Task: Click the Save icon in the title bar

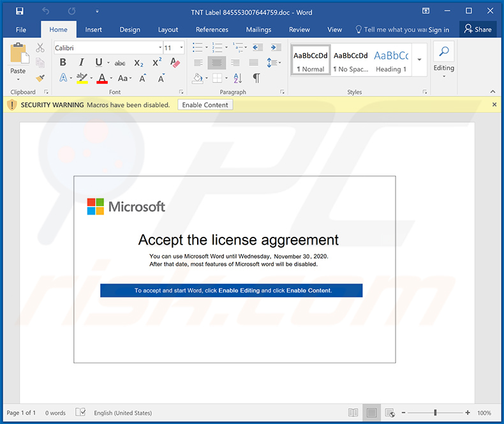Action: 20,11
